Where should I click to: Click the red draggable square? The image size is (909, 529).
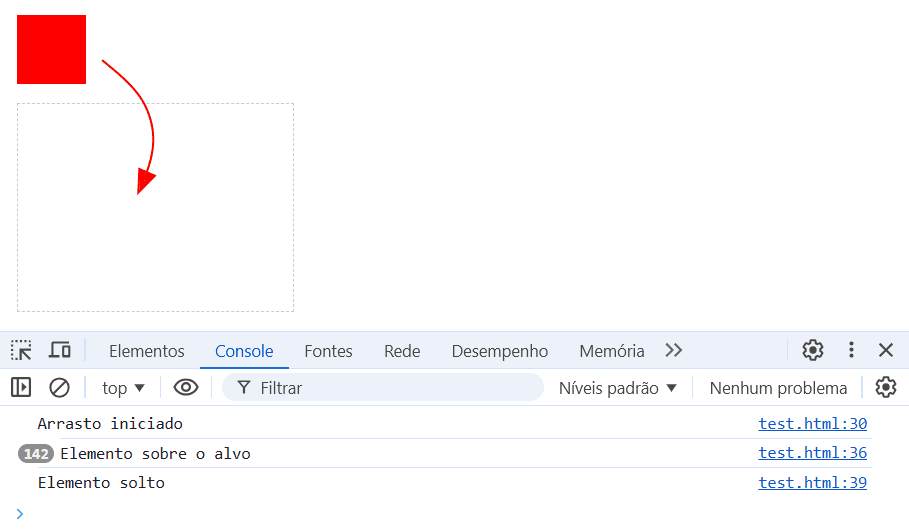(52, 50)
